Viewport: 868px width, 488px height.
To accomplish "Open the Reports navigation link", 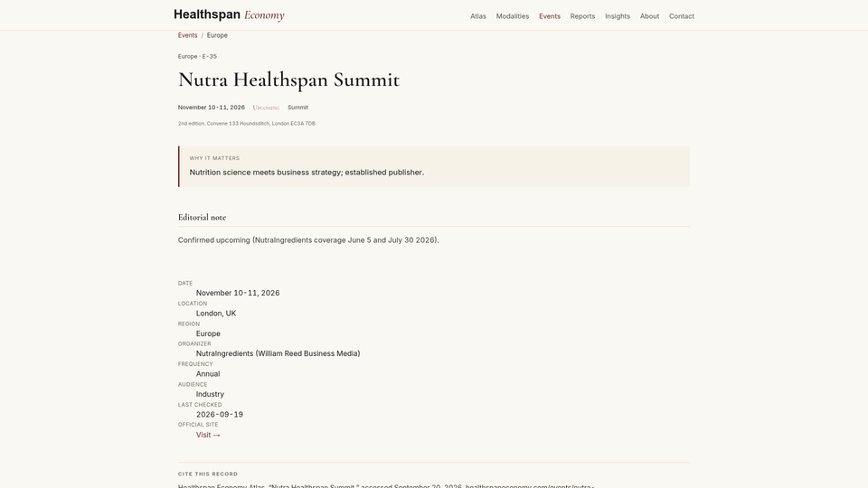I will pos(582,16).
